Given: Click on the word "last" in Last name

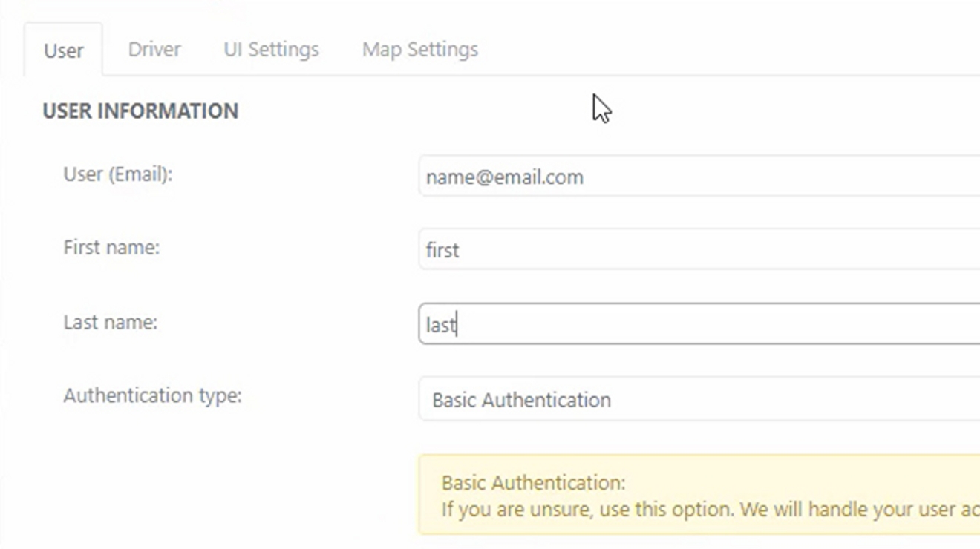Looking at the screenshot, I should pos(440,325).
